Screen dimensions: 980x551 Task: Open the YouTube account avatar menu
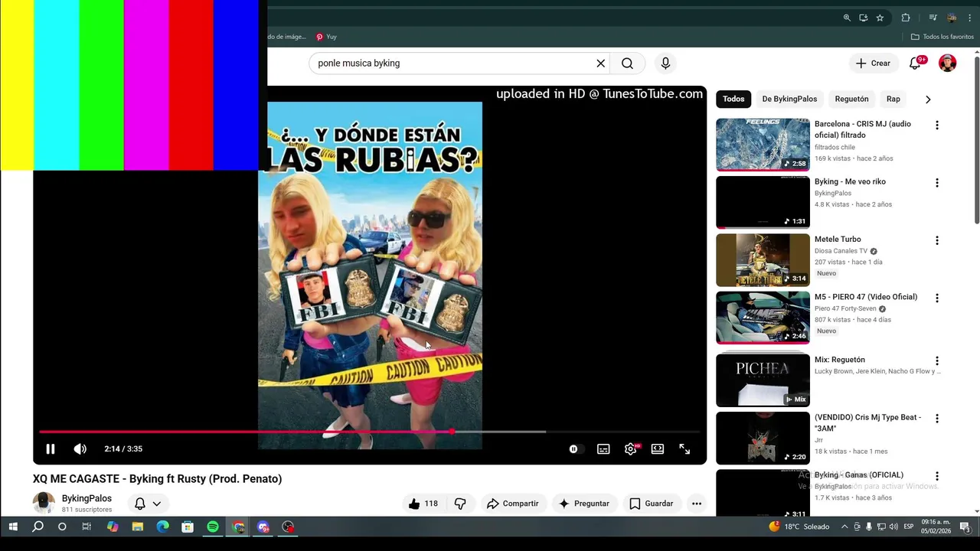coord(948,64)
